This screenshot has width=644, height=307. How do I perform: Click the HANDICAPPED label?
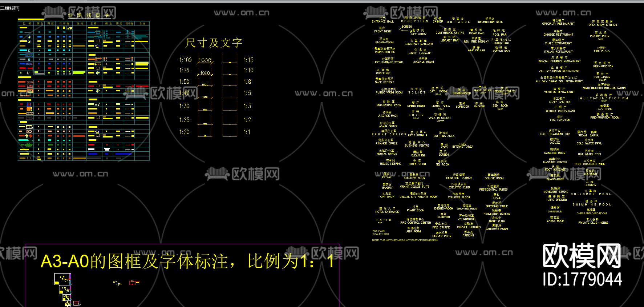pos(462,93)
